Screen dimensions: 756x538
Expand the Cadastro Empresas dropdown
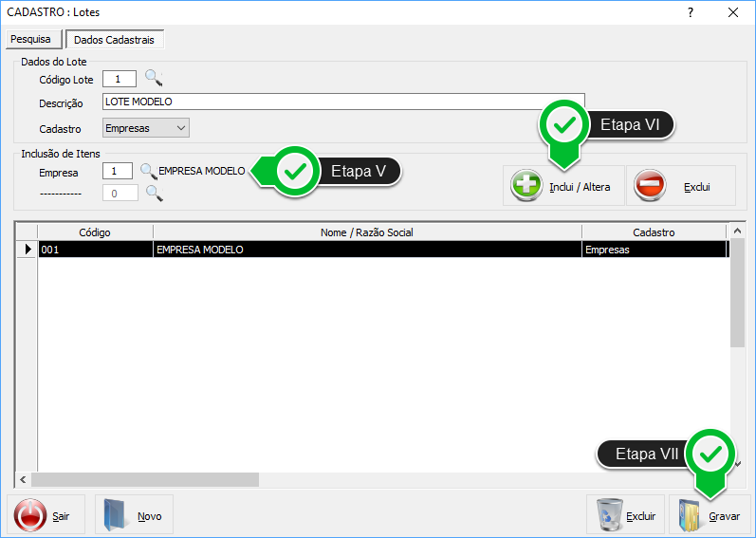146,128
